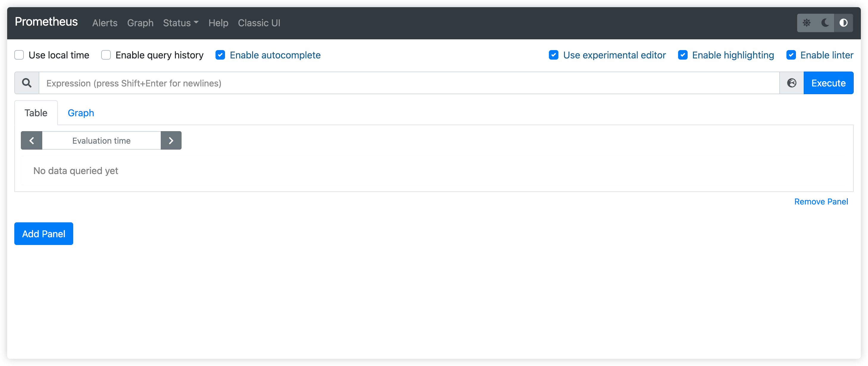Open the Status dropdown menu
868x366 pixels.
[180, 23]
